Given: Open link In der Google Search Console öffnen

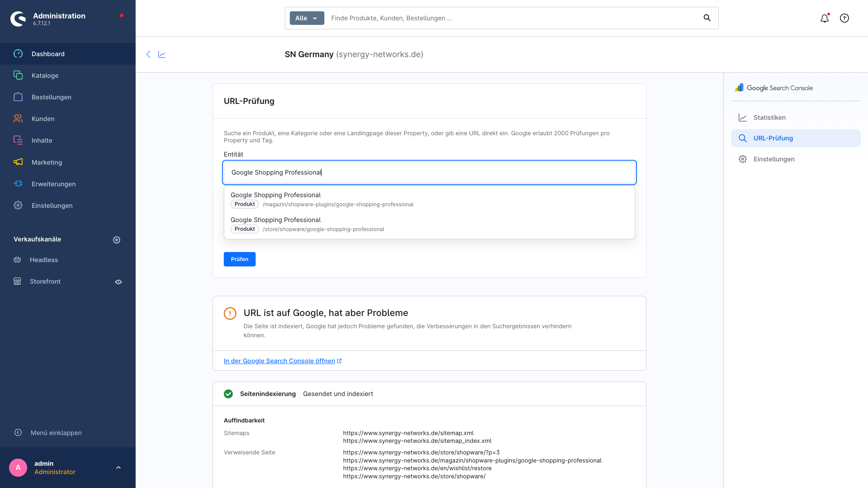Looking at the screenshot, I should [x=282, y=361].
